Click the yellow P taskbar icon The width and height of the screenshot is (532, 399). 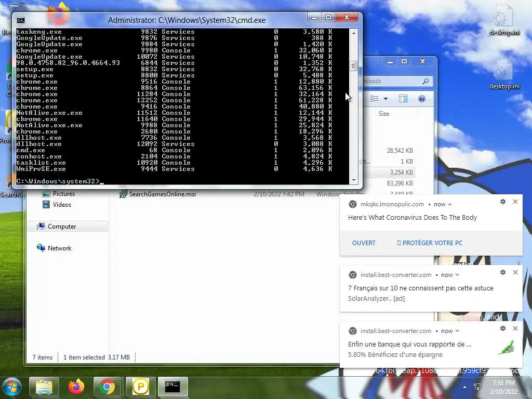(140, 387)
